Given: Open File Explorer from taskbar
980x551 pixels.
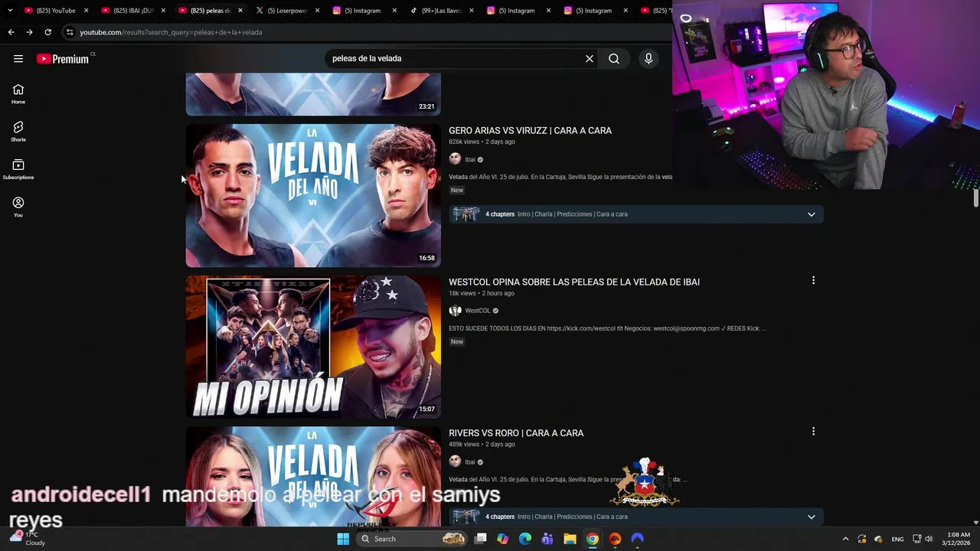Looking at the screenshot, I should (570, 539).
